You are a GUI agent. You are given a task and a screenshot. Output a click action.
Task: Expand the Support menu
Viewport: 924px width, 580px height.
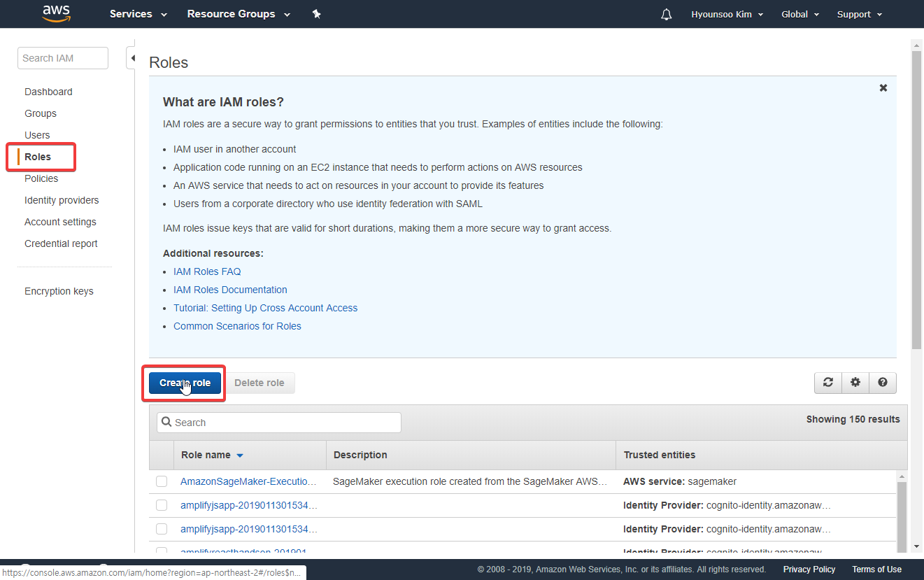coord(860,14)
